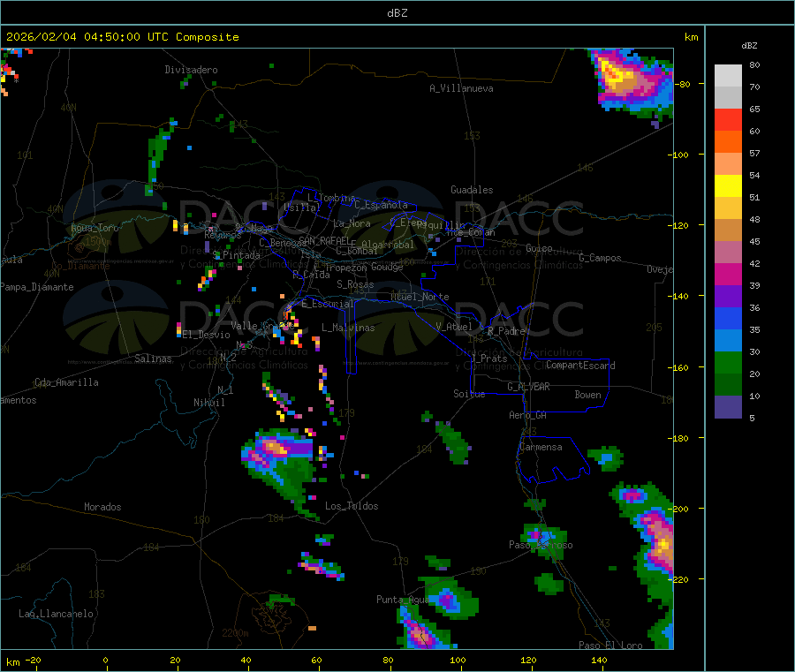Image resolution: width=795 pixels, height=672 pixels.
Task: Click the R_Padre label
Action: (506, 331)
